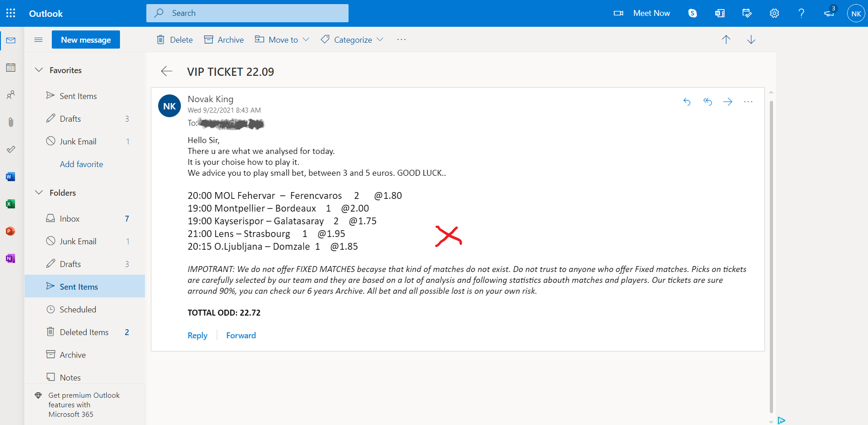Viewport: 868px width, 425px height.
Task: Open Sent Items under Favorites
Action: pyautogui.click(x=85, y=96)
